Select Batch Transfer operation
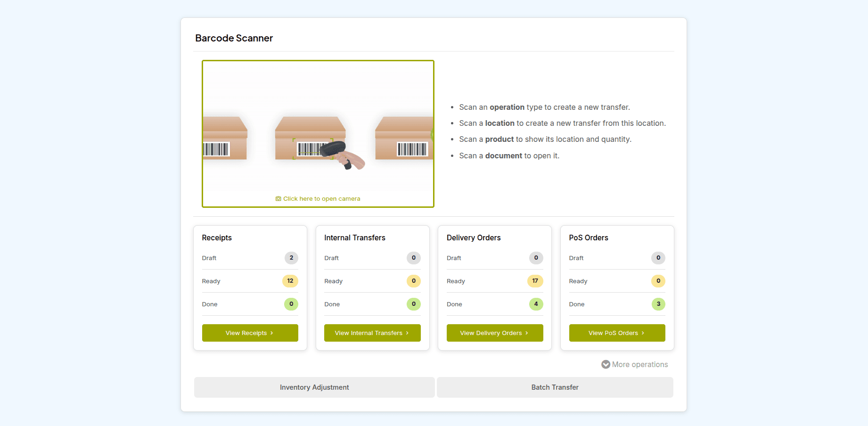 pos(555,387)
